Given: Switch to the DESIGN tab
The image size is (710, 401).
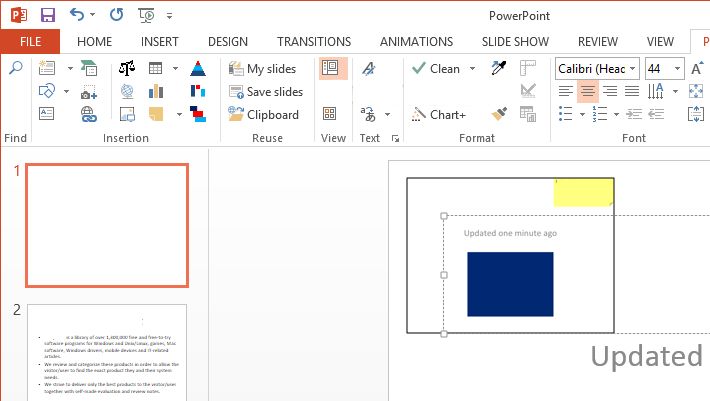Looking at the screenshot, I should (228, 42).
